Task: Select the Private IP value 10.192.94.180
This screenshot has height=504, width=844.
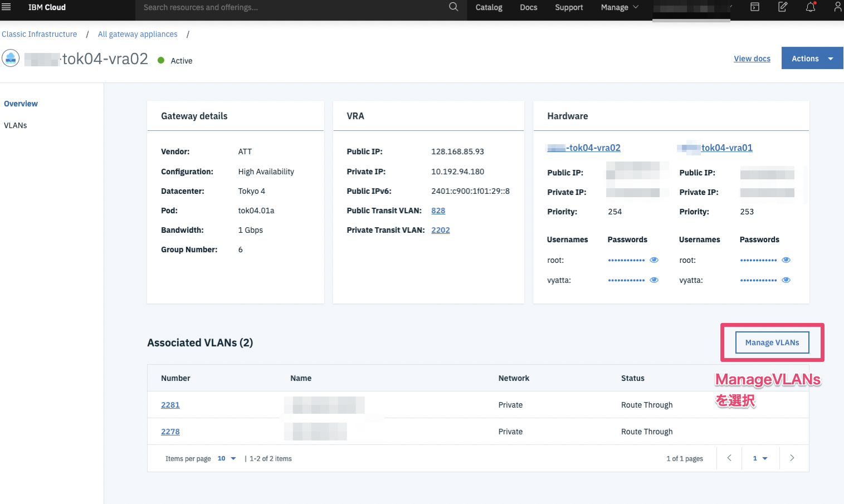Action: pyautogui.click(x=457, y=172)
